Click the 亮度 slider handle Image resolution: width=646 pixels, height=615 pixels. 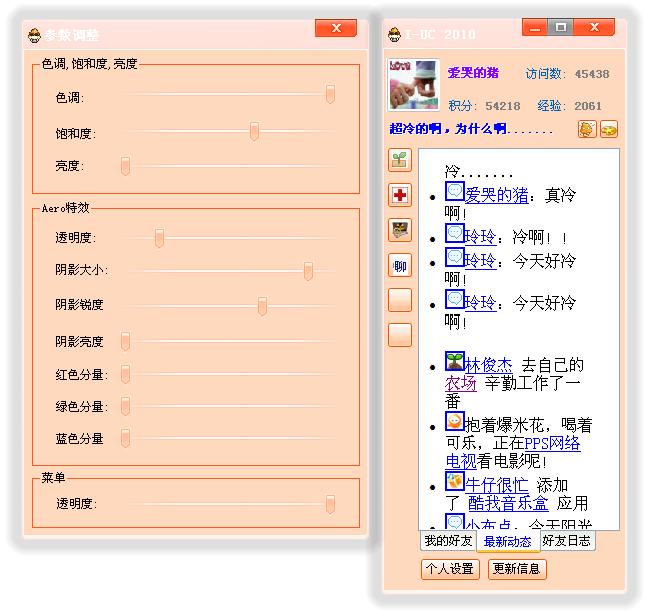click(x=125, y=166)
